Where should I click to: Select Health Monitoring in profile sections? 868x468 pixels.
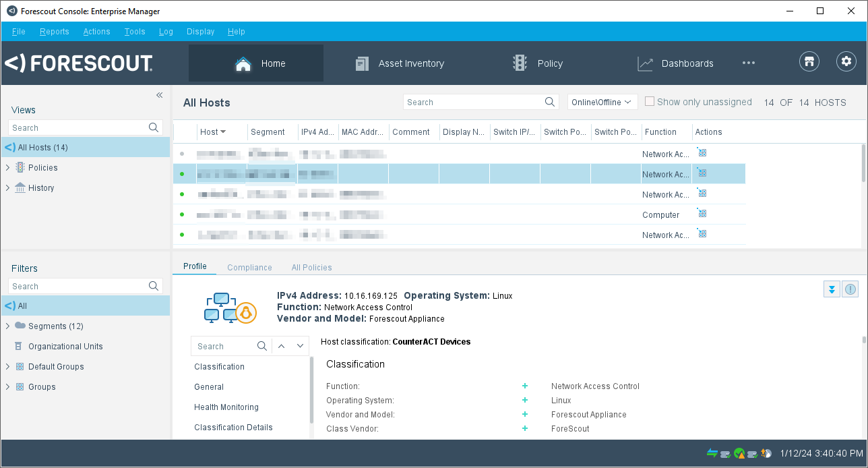226,407
